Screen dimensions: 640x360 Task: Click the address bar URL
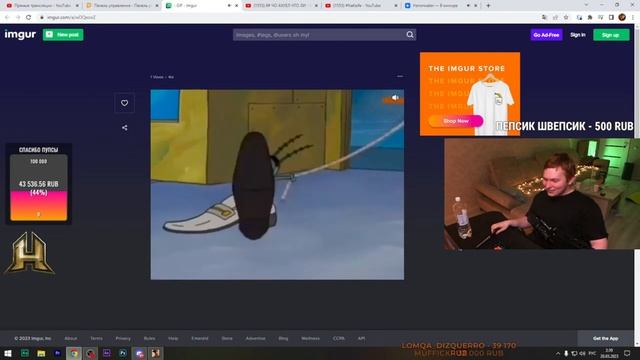pos(71,18)
